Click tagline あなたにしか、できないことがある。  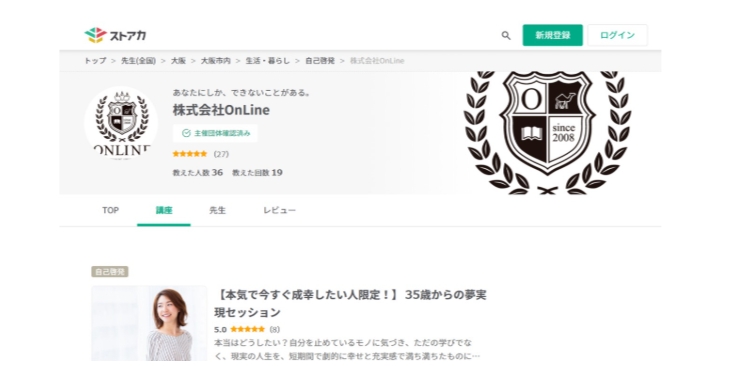(x=242, y=93)
